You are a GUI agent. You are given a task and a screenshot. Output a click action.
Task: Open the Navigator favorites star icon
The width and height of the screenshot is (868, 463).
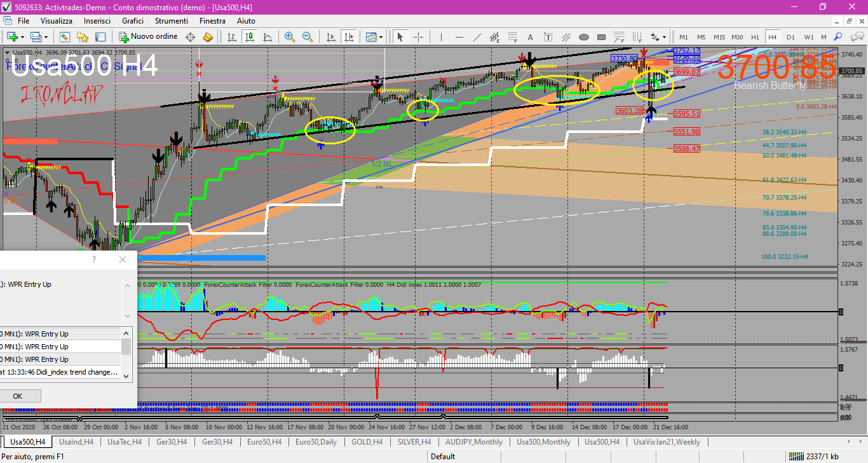pyautogui.click(x=82, y=37)
